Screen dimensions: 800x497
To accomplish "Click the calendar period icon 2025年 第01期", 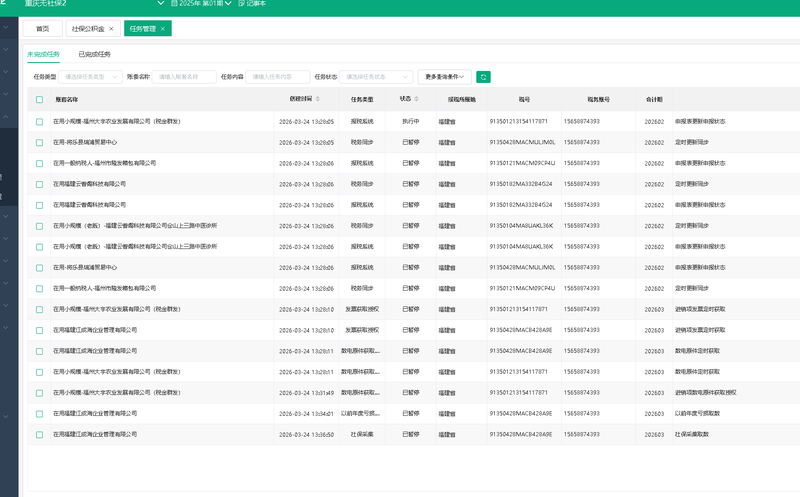I will (174, 3).
